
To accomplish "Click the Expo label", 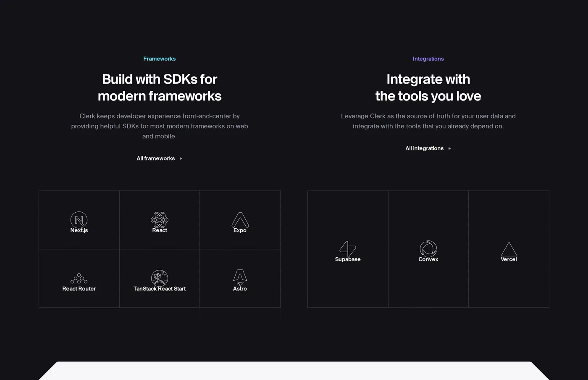I will tap(240, 230).
